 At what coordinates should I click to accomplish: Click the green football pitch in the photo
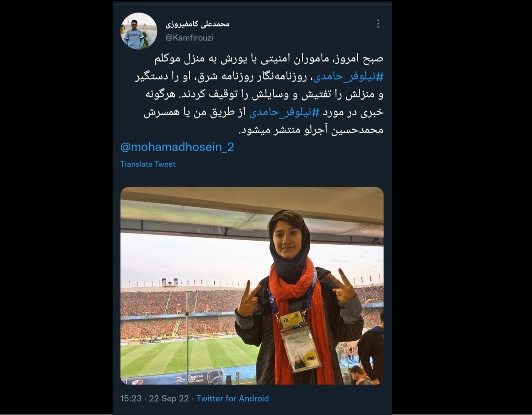click(177, 355)
